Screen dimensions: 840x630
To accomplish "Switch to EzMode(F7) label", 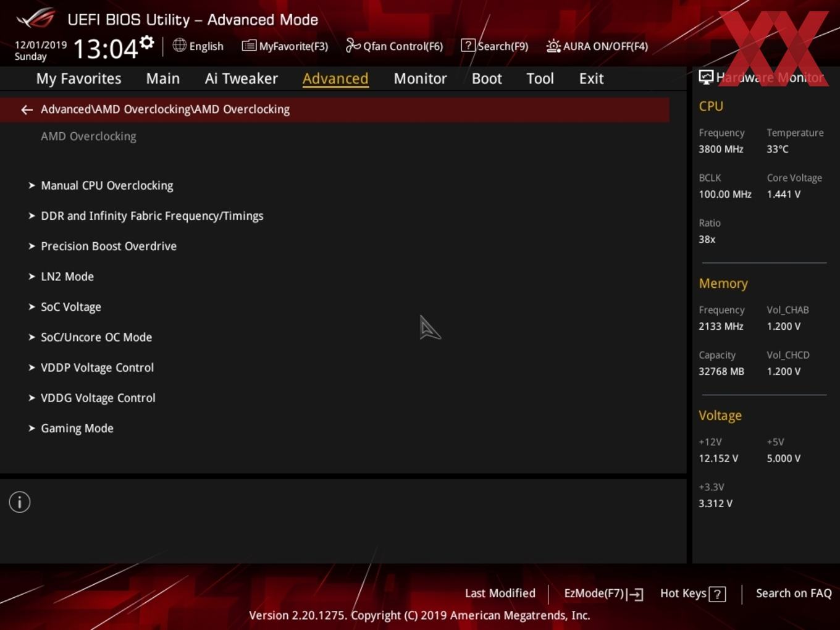I will click(594, 593).
